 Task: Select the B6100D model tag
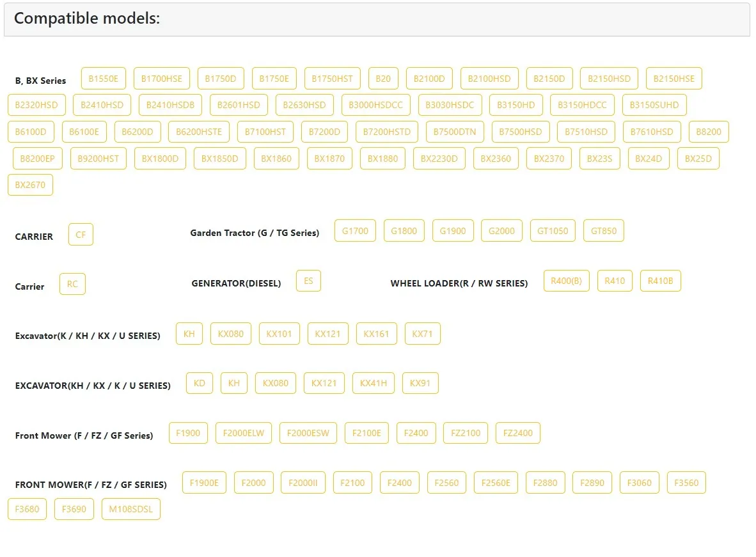pos(31,132)
